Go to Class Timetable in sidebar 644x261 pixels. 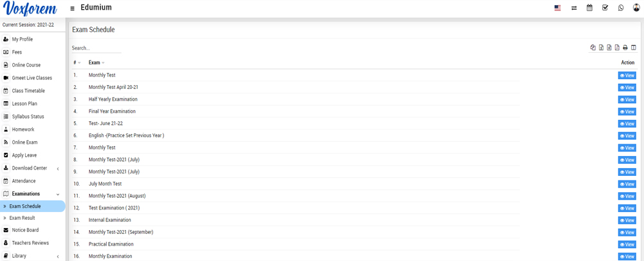[28, 91]
